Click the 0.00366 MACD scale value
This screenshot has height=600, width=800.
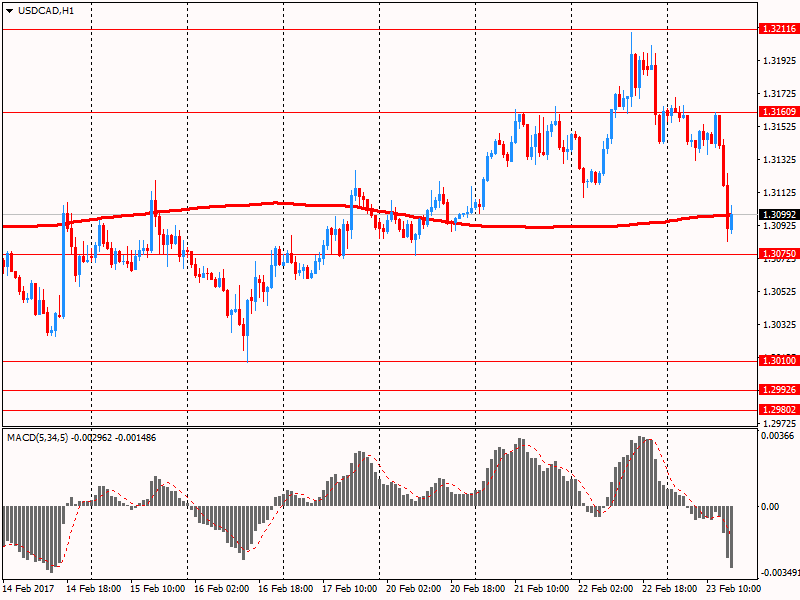coord(778,436)
